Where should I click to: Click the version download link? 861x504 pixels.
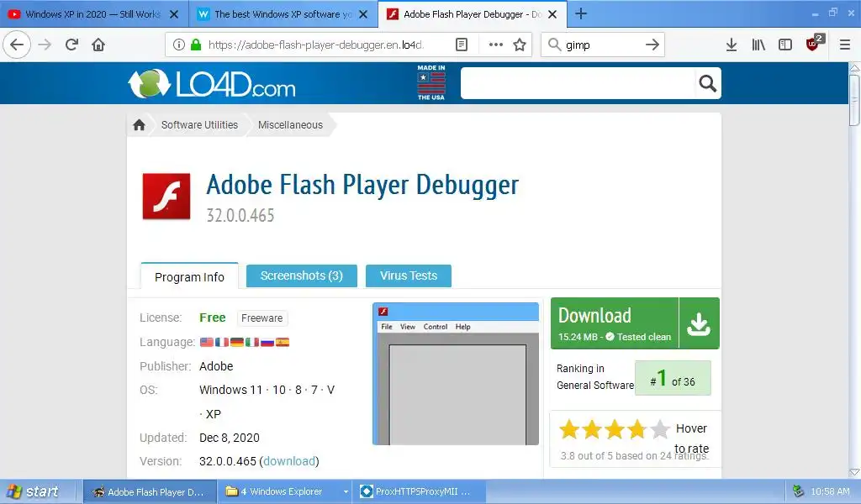pyautogui.click(x=289, y=461)
